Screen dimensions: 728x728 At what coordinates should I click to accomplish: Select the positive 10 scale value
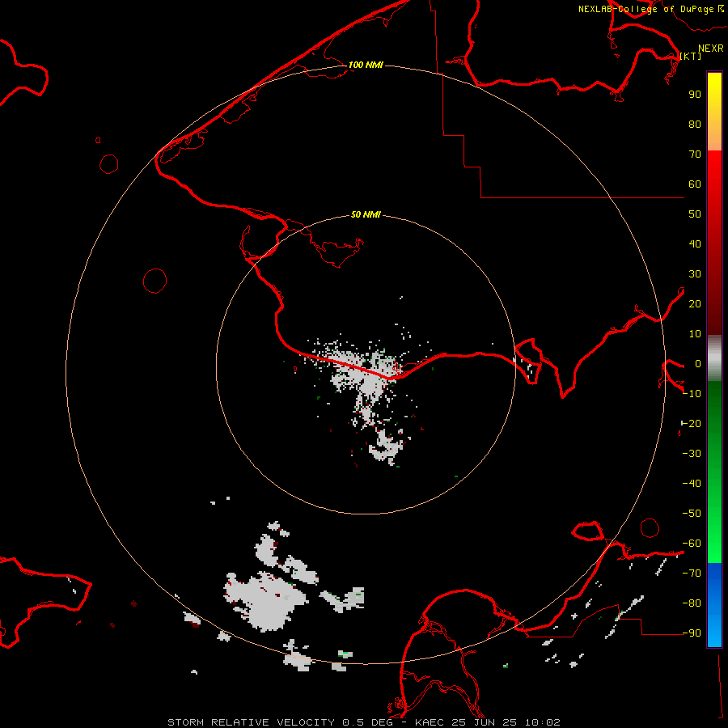(x=695, y=334)
